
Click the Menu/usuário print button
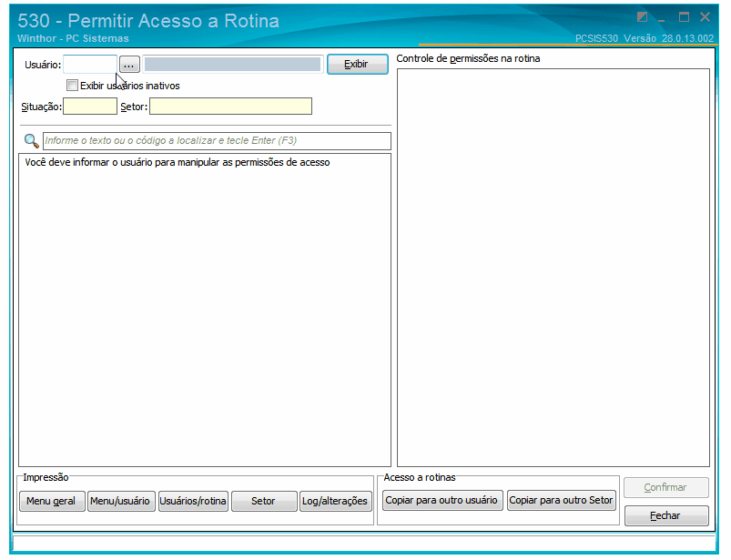tap(121, 501)
